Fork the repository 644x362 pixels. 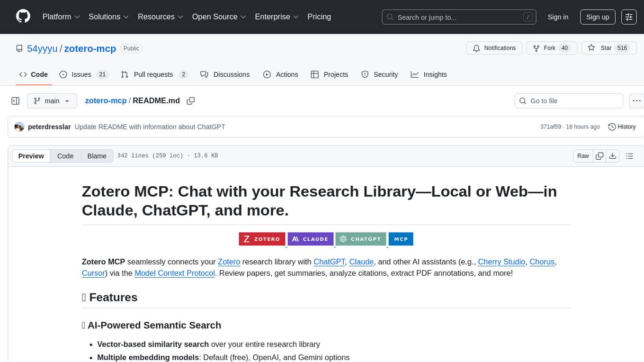552,48
